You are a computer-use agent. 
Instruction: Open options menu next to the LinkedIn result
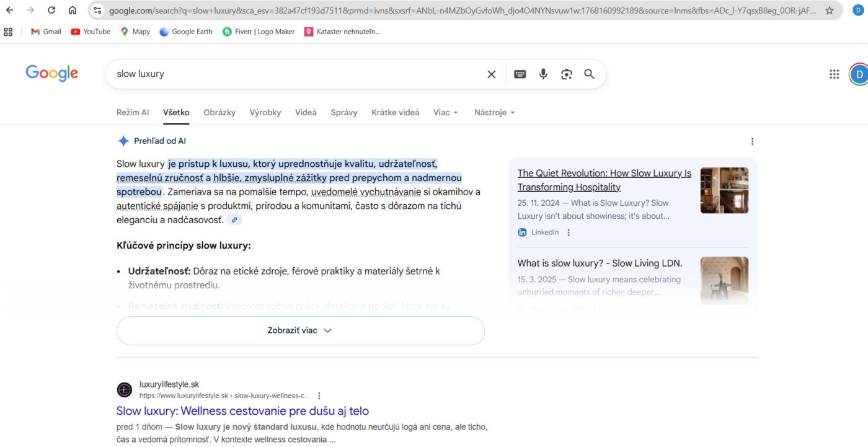569,232
